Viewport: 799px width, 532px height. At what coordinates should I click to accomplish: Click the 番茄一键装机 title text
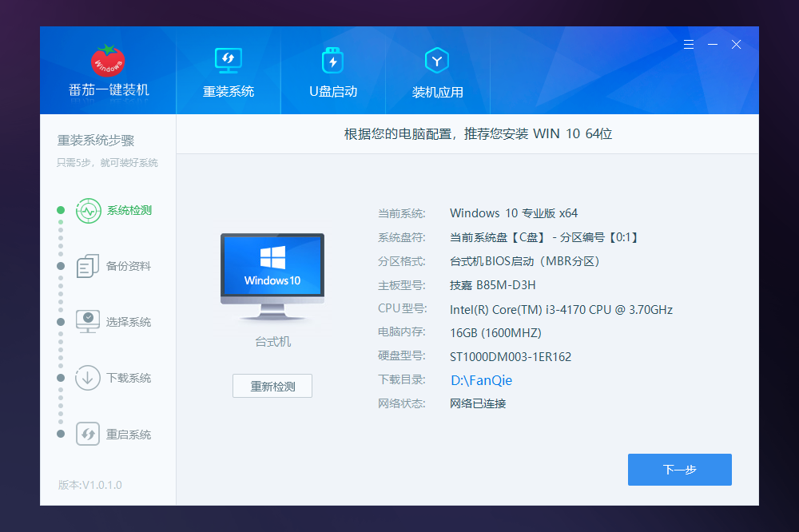click(109, 90)
